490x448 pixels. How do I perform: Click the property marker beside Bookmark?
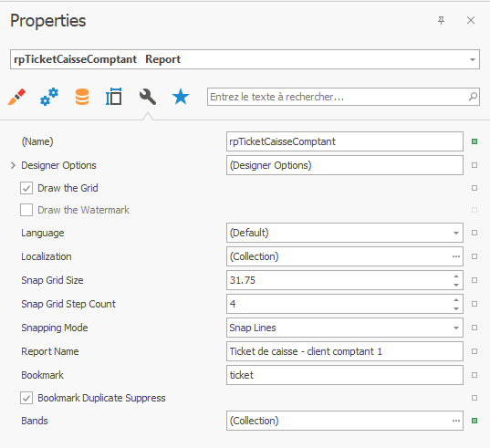point(474,375)
